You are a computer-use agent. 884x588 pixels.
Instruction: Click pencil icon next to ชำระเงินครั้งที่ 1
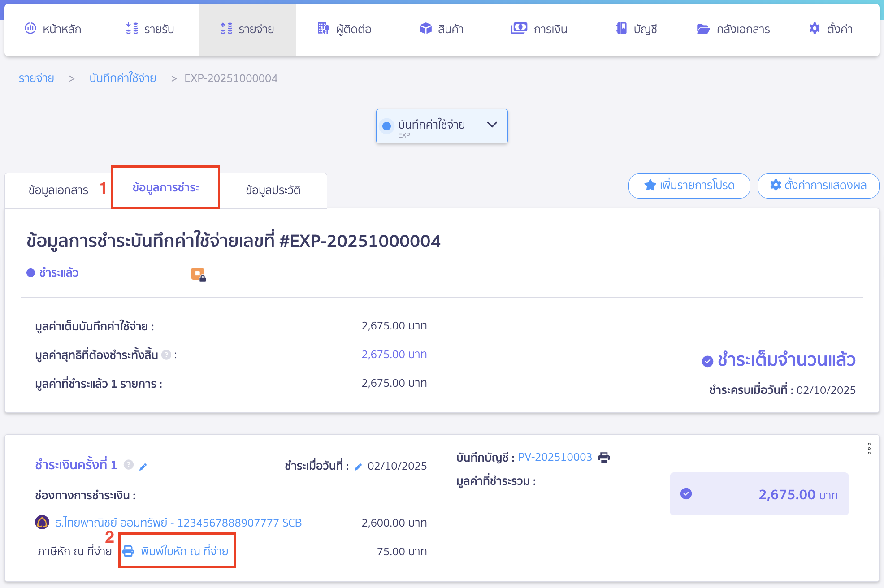(143, 467)
